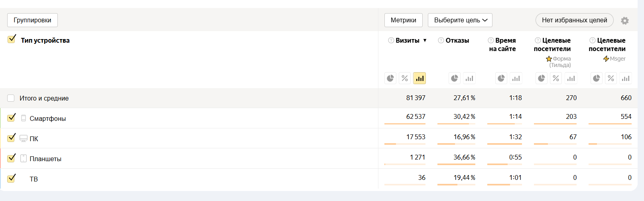Viewport: 644px width, 201px height.
Task: Click pie chart icon under Отказы column
Action: pos(455,78)
